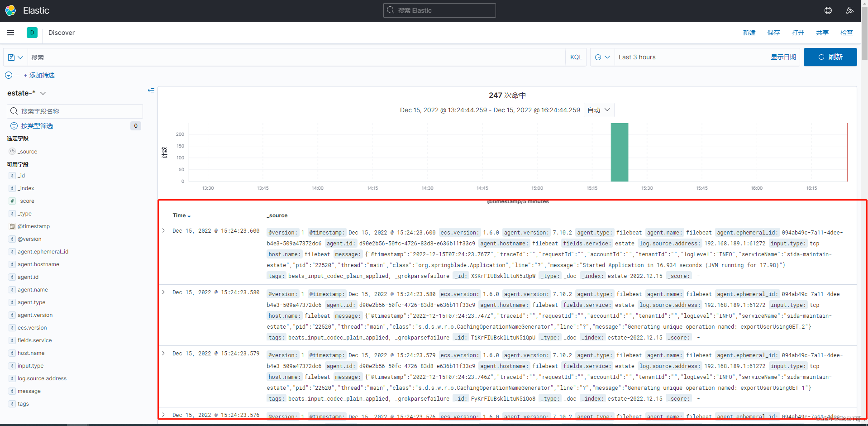Expand the 15:24:23.579 log row

click(164, 354)
